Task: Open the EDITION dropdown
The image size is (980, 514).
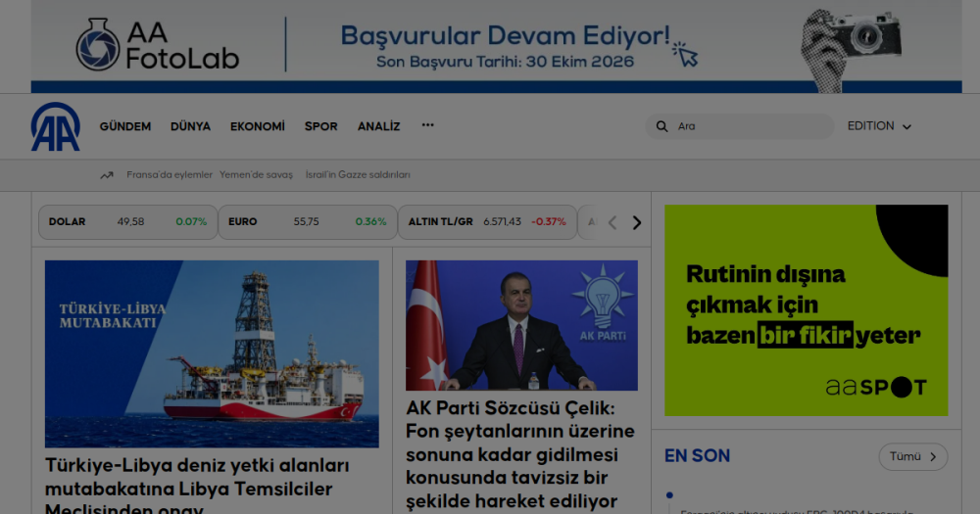Action: point(879,126)
